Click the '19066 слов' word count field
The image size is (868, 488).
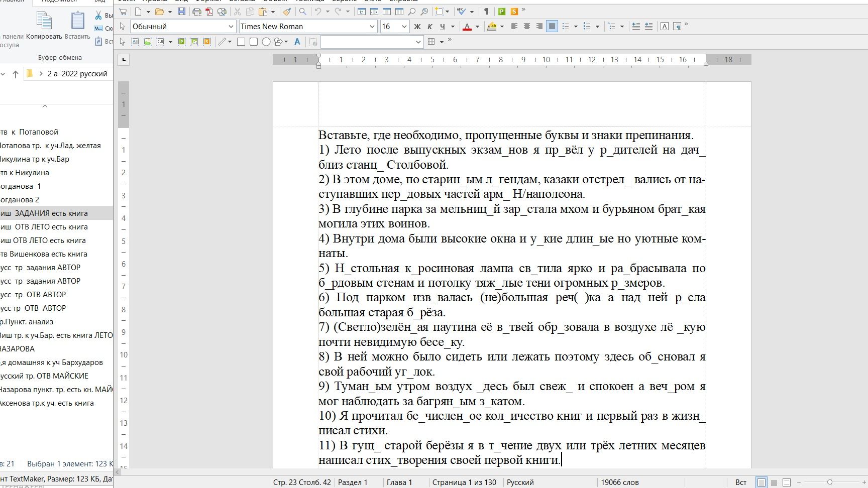(620, 482)
